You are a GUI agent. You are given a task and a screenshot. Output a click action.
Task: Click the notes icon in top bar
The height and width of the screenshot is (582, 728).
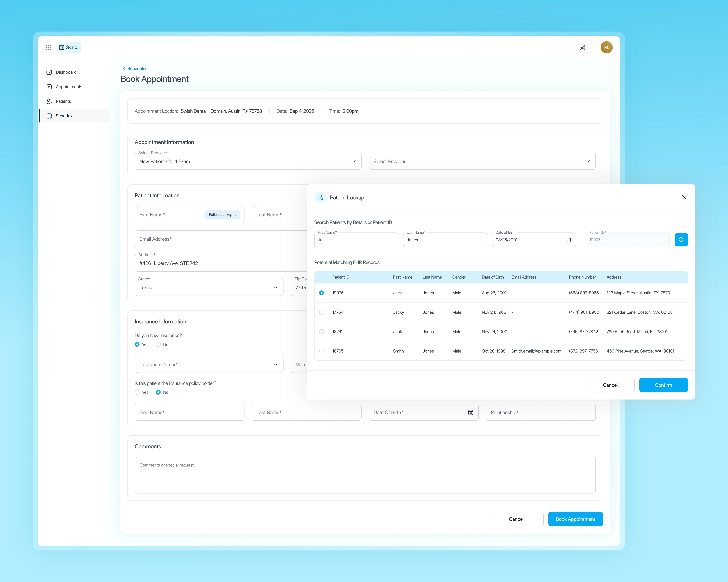582,47
